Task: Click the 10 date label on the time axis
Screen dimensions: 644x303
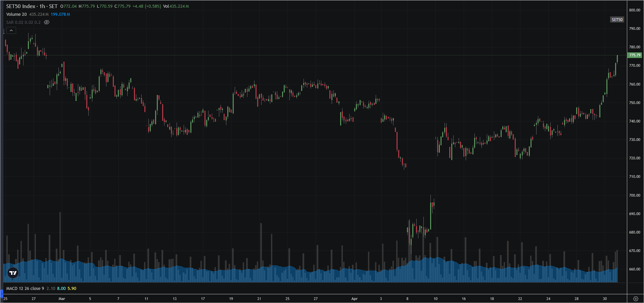Action: (x=435, y=299)
